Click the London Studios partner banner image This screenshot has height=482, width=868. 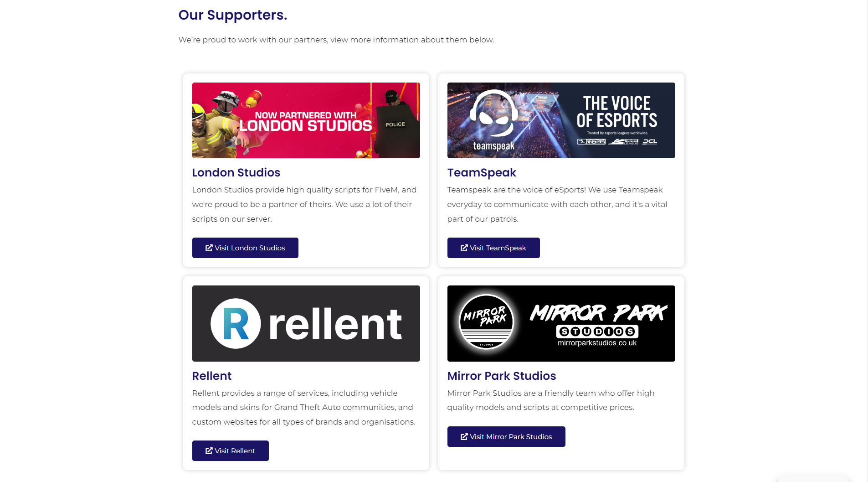pos(306,120)
